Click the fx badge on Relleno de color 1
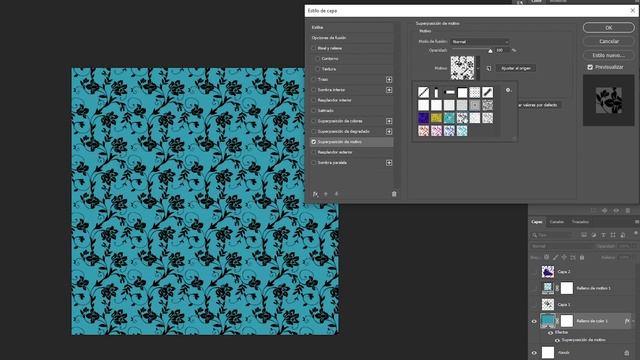Image resolution: width=640 pixels, height=360 pixels. pyautogui.click(x=627, y=321)
